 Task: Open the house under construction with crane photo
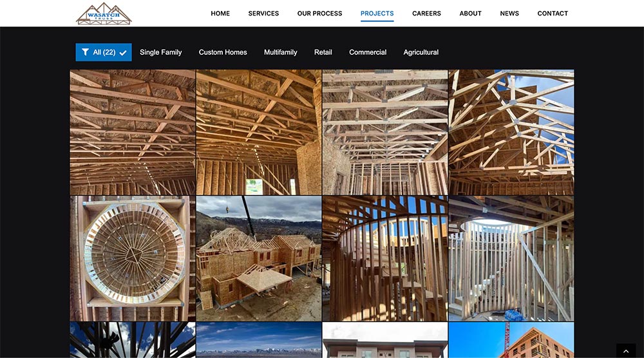259,258
